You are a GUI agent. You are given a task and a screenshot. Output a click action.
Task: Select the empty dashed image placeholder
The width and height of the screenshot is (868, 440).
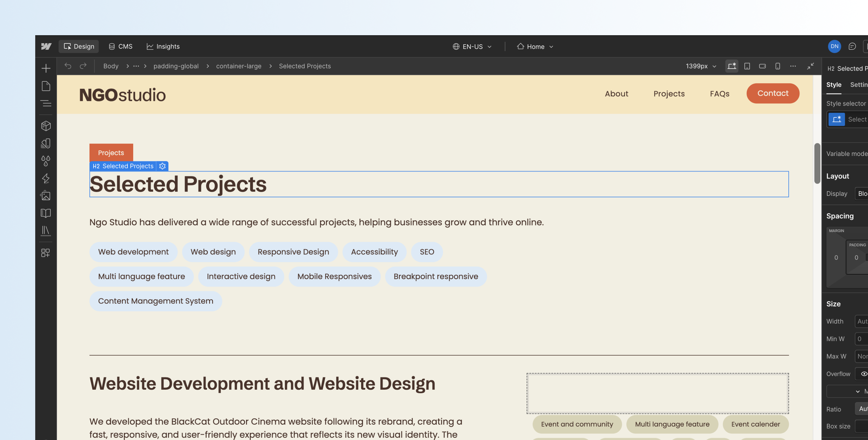pos(657,393)
